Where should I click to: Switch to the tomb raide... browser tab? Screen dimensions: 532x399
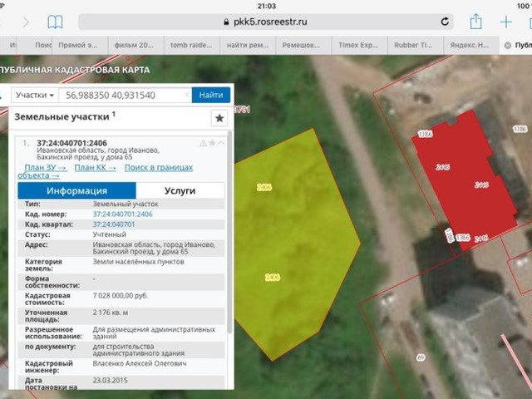click(192, 45)
